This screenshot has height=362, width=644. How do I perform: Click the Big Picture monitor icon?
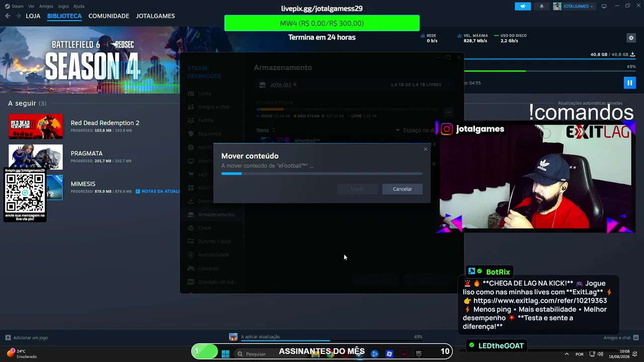(x=604, y=6)
